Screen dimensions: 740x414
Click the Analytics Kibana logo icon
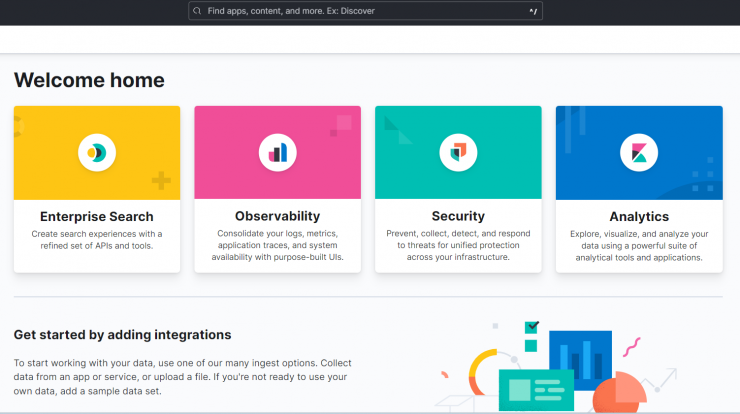(639, 152)
